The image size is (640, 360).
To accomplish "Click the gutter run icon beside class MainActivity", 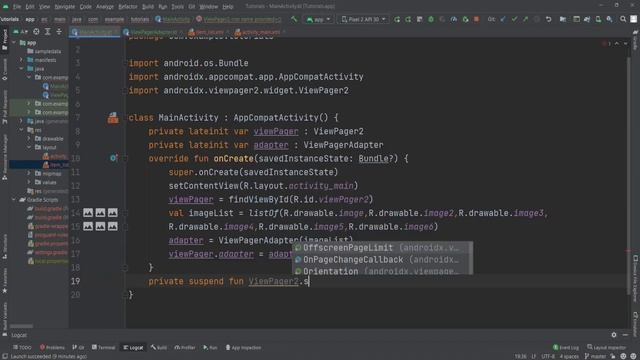I will pos(113,118).
